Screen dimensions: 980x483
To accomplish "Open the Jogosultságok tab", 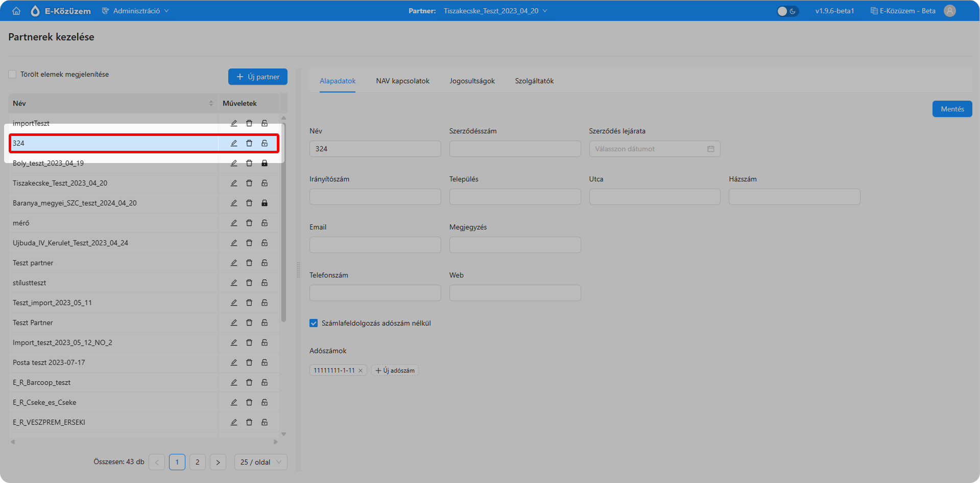I will point(472,81).
